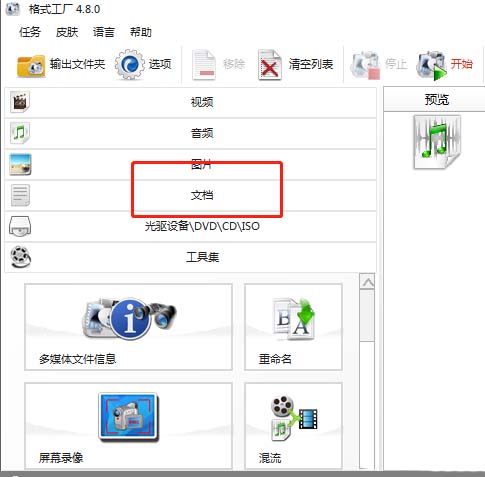Click the 屏幕录像 label
Viewport: 485px width, 477px height.
(61, 458)
